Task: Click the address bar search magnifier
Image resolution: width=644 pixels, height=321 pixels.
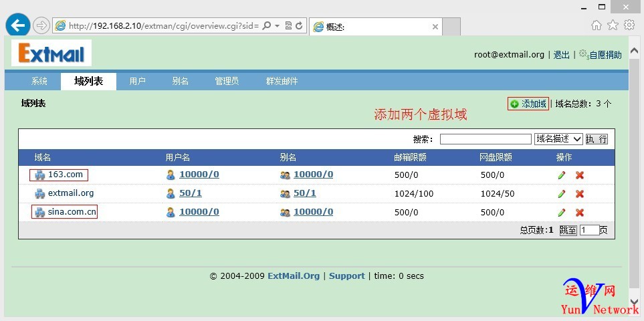Action: click(x=267, y=25)
